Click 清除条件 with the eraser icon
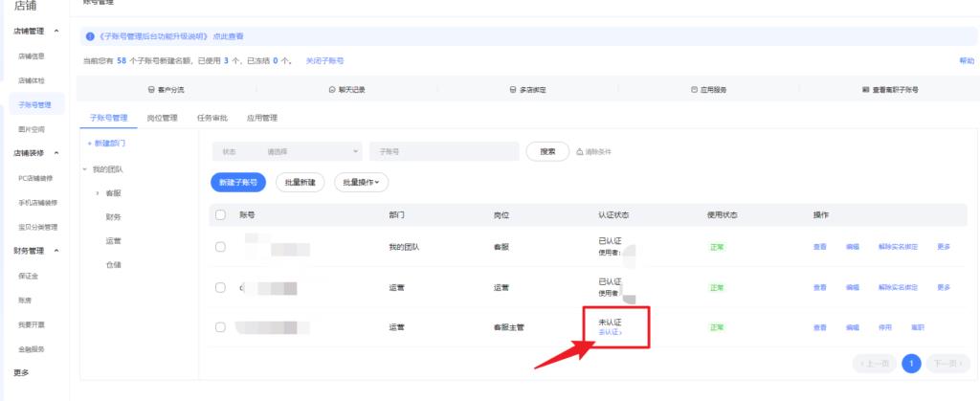This screenshot has height=401, width=980. point(593,152)
